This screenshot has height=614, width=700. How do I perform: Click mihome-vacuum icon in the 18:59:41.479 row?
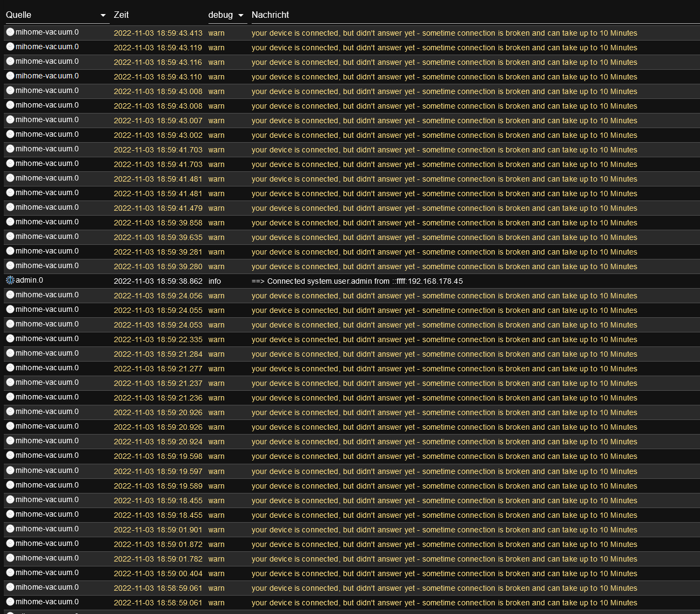pyautogui.click(x=10, y=208)
